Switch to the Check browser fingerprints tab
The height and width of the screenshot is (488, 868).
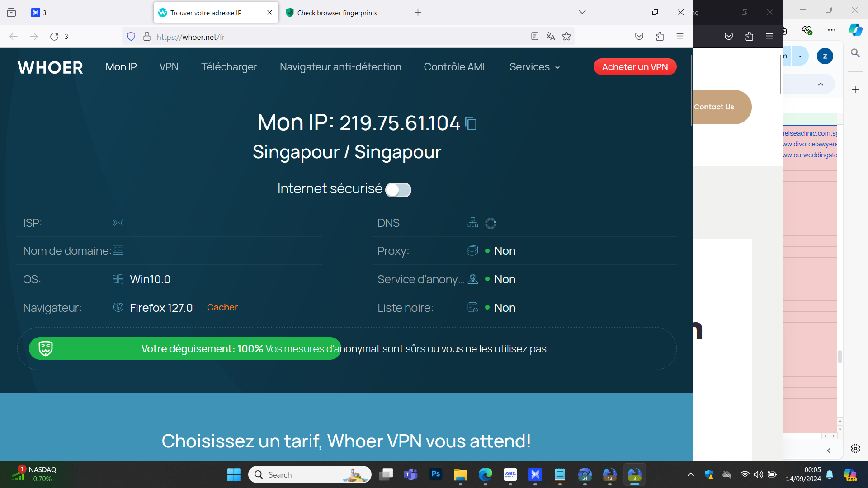coord(337,13)
